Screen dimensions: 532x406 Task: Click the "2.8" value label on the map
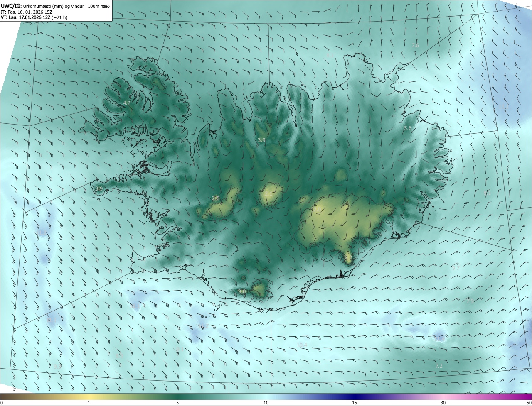coord(216,198)
